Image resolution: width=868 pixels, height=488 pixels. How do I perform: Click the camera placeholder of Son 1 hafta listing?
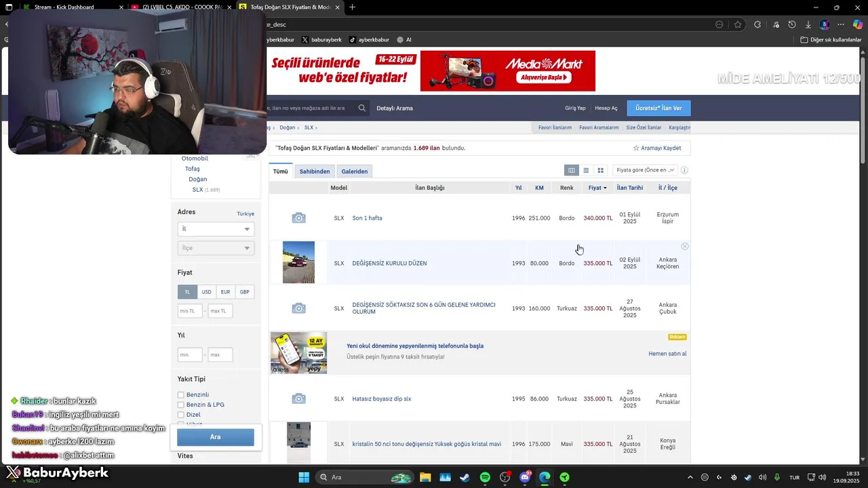pos(298,218)
